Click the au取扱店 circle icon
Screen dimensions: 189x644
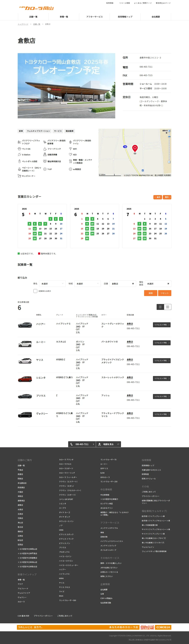click(x=71, y=169)
